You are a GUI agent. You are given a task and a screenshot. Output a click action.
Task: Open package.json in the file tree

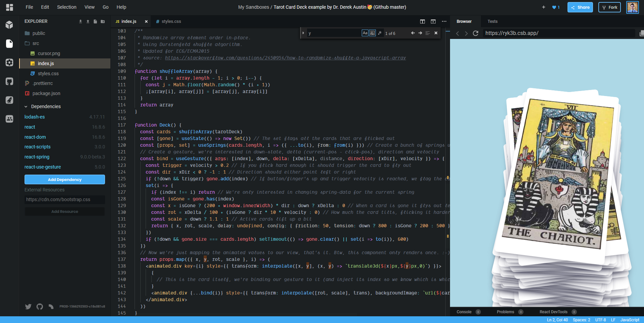click(65, 93)
